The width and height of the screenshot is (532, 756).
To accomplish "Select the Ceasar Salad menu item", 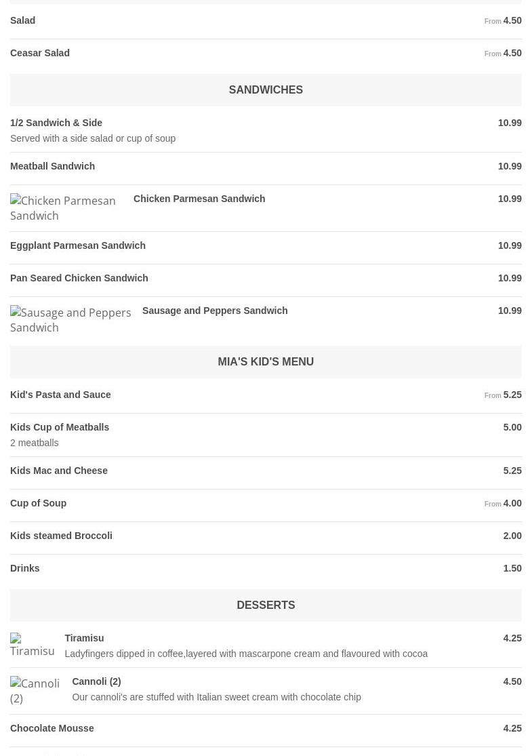I will (40, 53).
